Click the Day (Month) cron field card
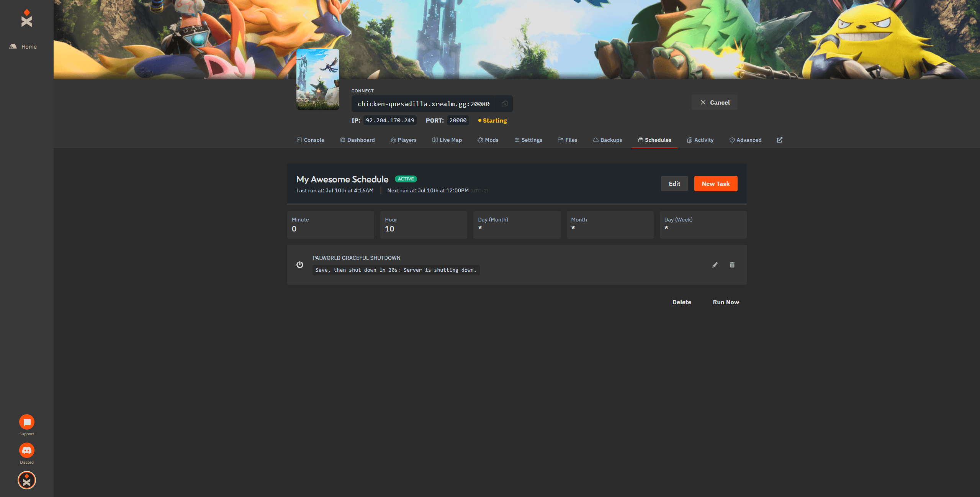980x497 pixels. coord(517,225)
